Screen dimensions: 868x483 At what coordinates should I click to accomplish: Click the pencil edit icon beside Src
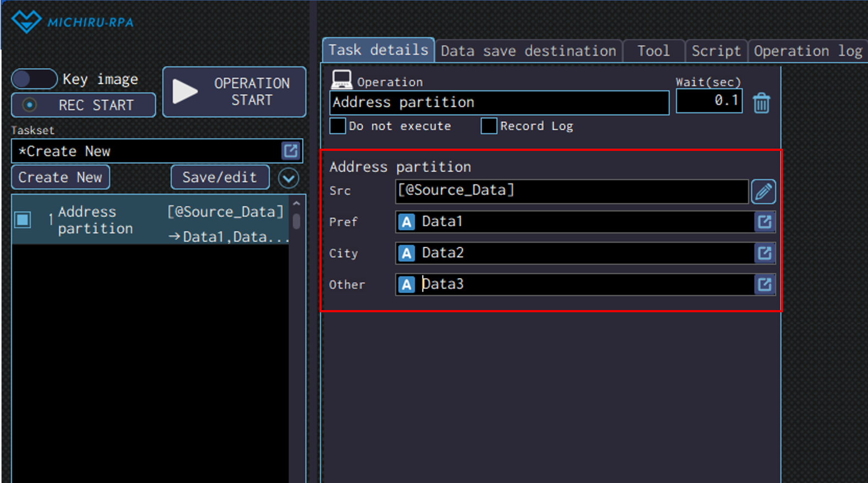(x=763, y=192)
